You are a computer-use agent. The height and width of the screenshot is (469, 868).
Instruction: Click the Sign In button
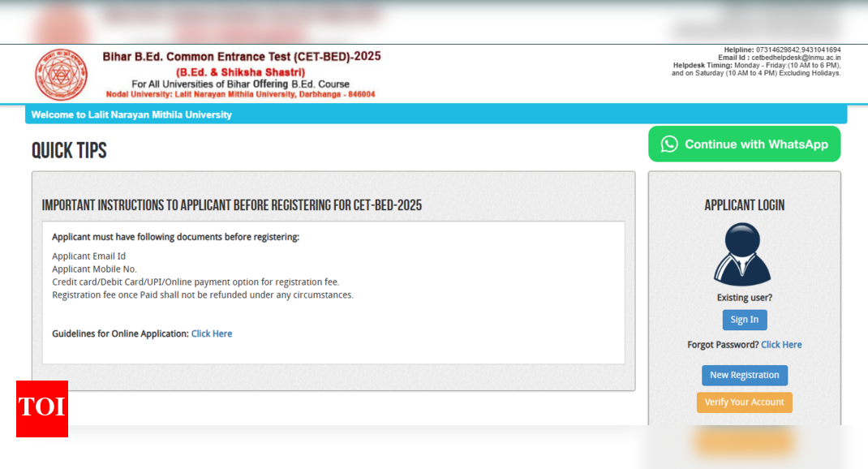744,320
